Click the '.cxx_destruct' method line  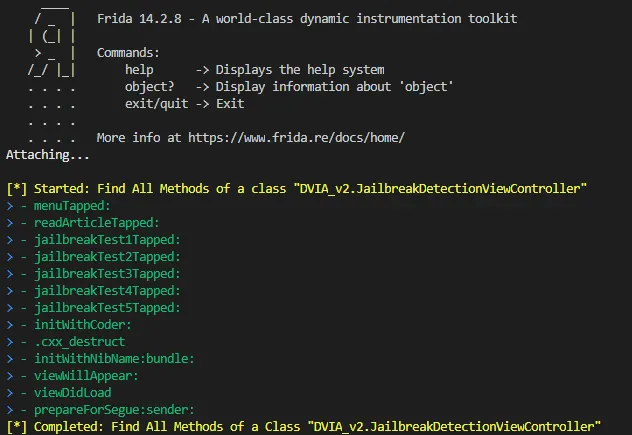click(66, 341)
